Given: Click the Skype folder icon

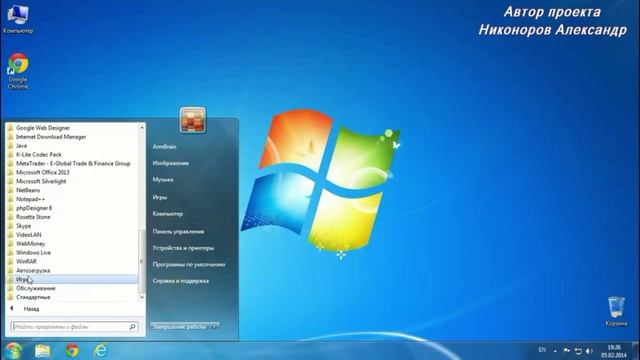Looking at the screenshot, I should click(11, 226).
